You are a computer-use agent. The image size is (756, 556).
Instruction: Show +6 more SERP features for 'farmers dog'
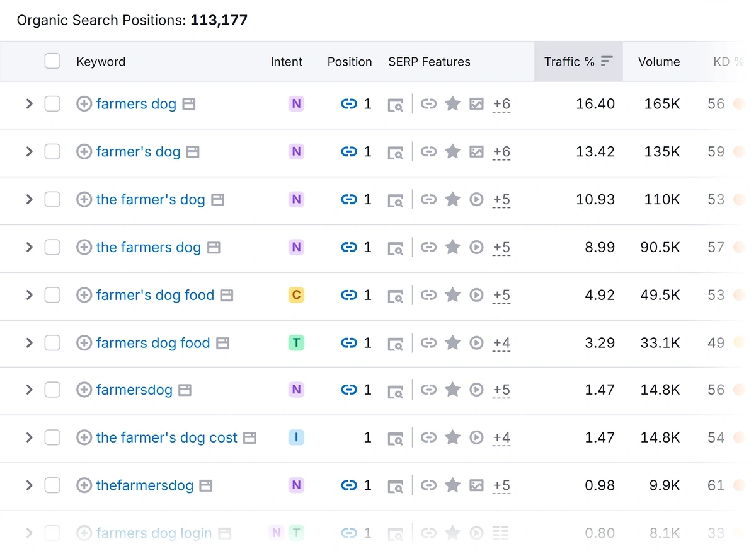[x=501, y=105]
